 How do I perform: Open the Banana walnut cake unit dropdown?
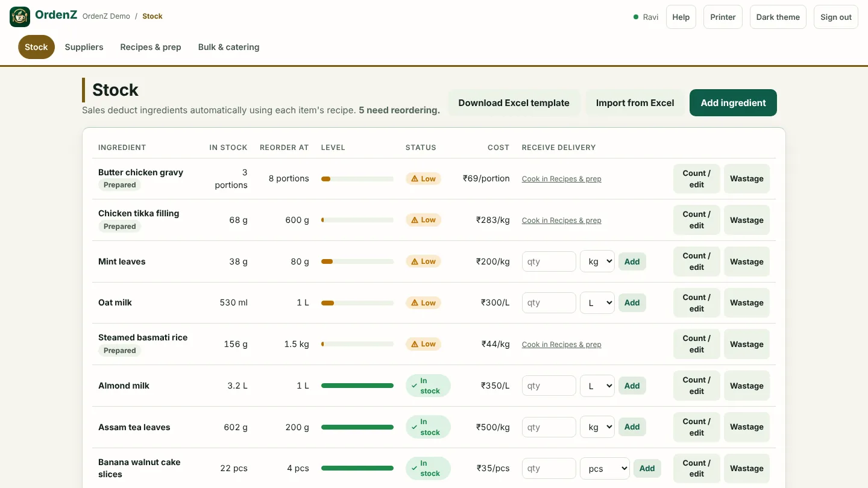pyautogui.click(x=605, y=469)
